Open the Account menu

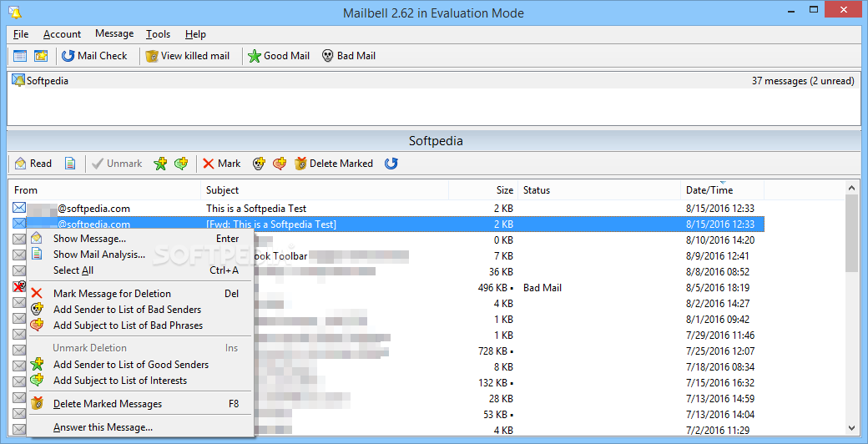point(62,34)
